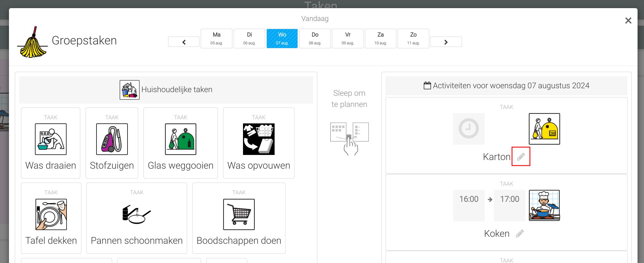Switch to Zo 11 aug. day tab
Image resolution: width=644 pixels, height=263 pixels.
(413, 39)
